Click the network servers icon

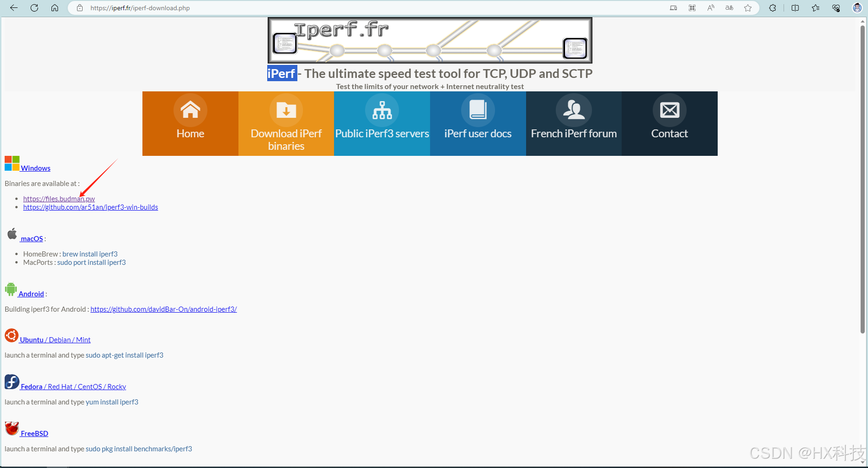pyautogui.click(x=382, y=110)
